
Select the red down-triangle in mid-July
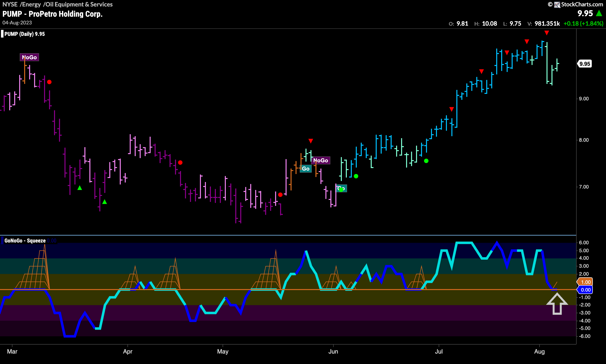point(482,71)
